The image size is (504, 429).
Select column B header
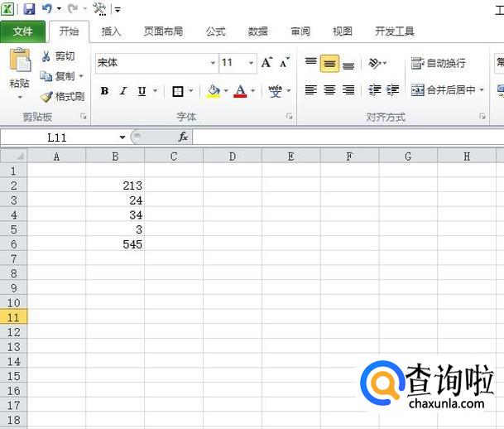coord(115,157)
